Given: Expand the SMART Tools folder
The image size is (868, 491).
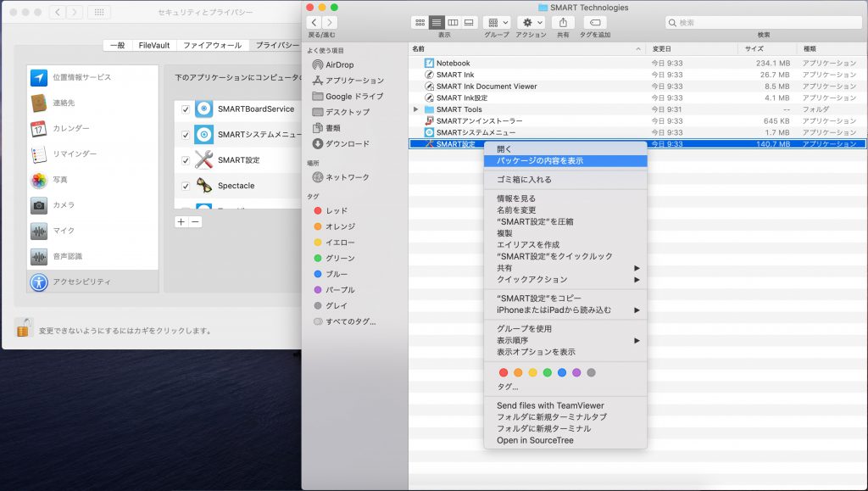Looking at the screenshot, I should pos(415,109).
